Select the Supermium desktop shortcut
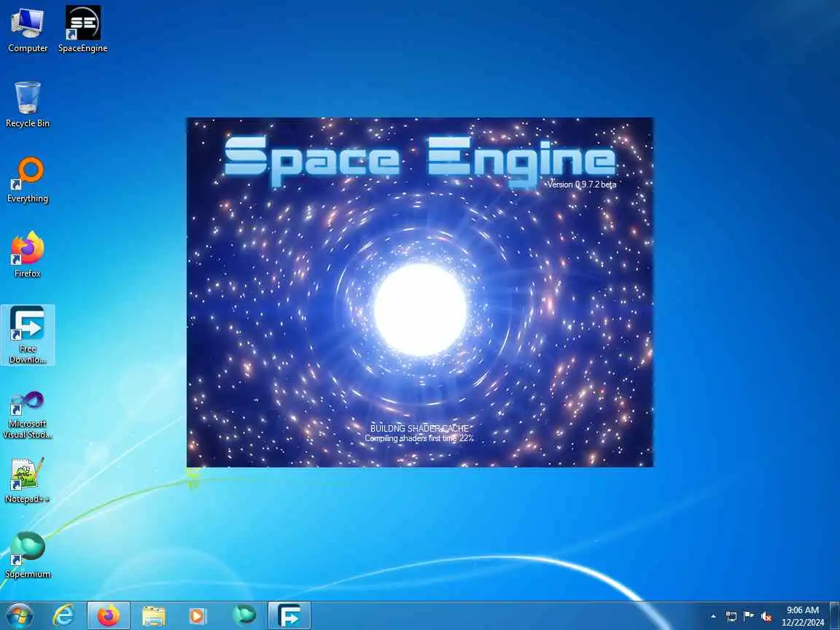 (x=27, y=556)
